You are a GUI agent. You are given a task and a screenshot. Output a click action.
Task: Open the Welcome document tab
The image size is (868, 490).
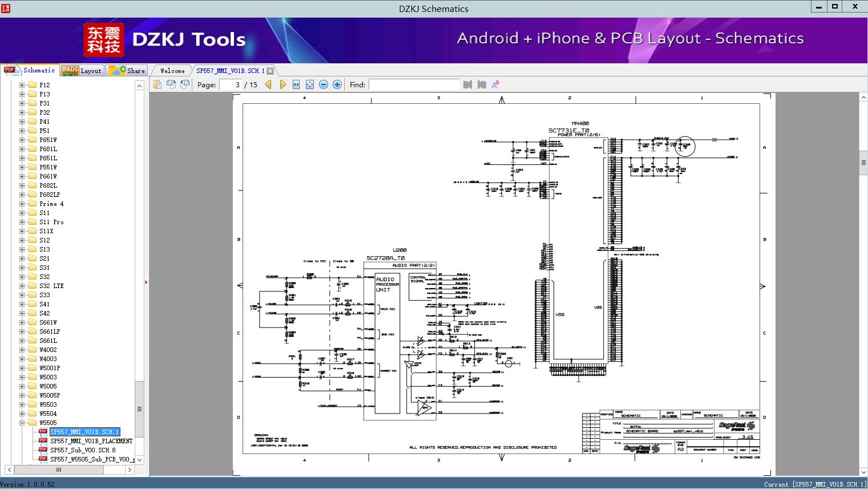172,71
